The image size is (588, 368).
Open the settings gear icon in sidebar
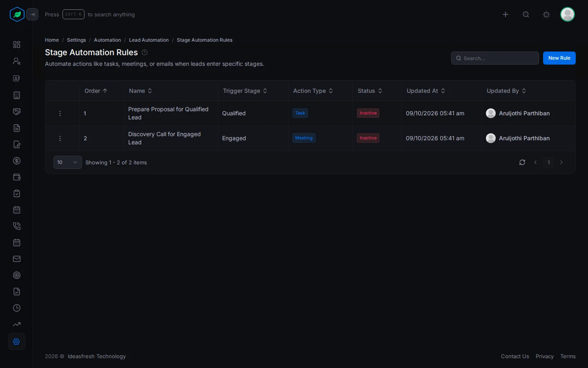coord(17,342)
